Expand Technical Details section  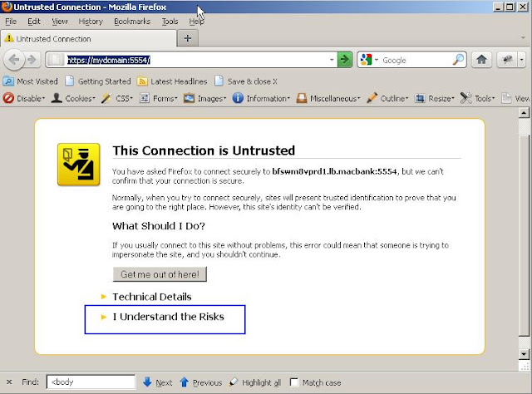pos(146,297)
